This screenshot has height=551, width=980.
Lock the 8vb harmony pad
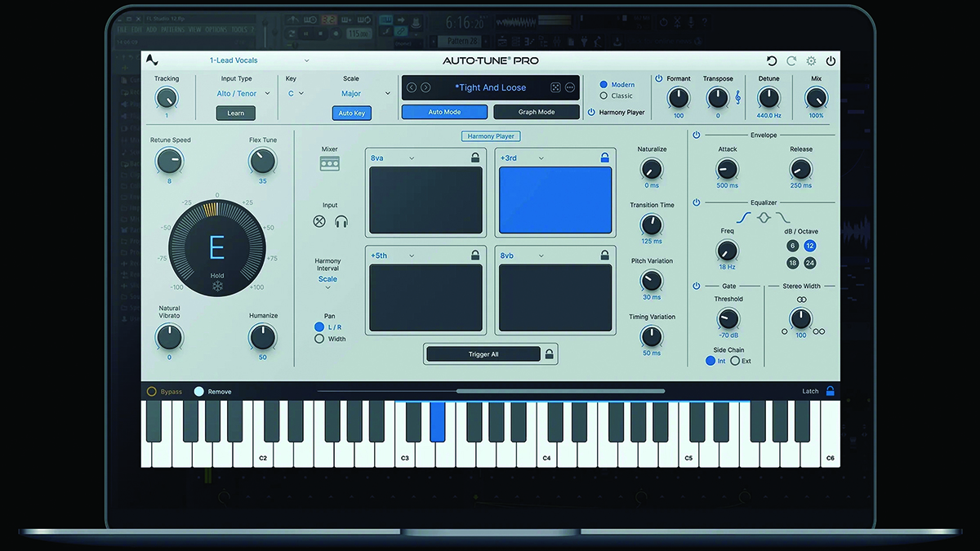click(x=605, y=256)
